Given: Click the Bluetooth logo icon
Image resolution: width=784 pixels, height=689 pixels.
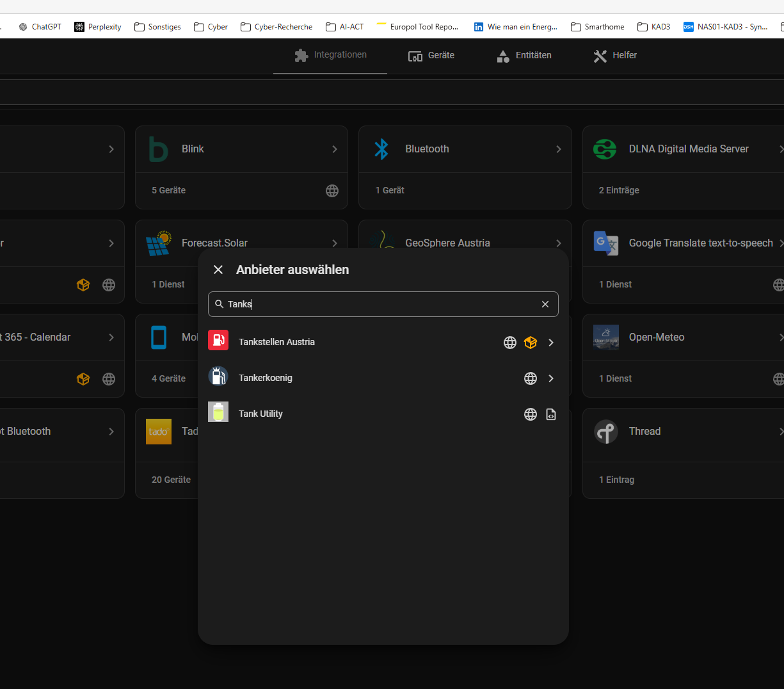Looking at the screenshot, I should tap(381, 149).
